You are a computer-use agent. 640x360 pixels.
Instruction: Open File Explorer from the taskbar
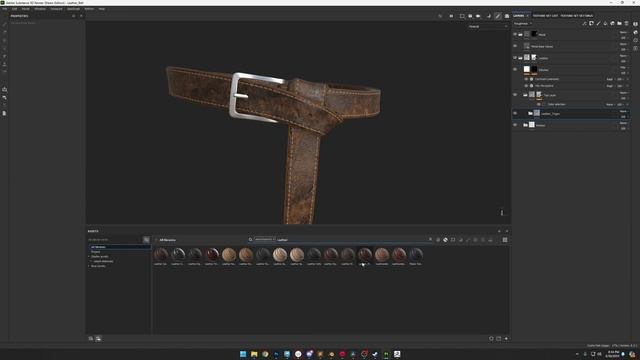(x=254, y=354)
